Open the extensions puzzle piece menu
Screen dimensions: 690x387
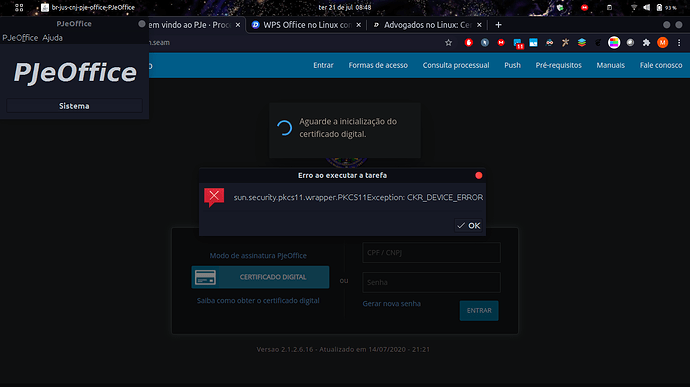pyautogui.click(x=646, y=43)
